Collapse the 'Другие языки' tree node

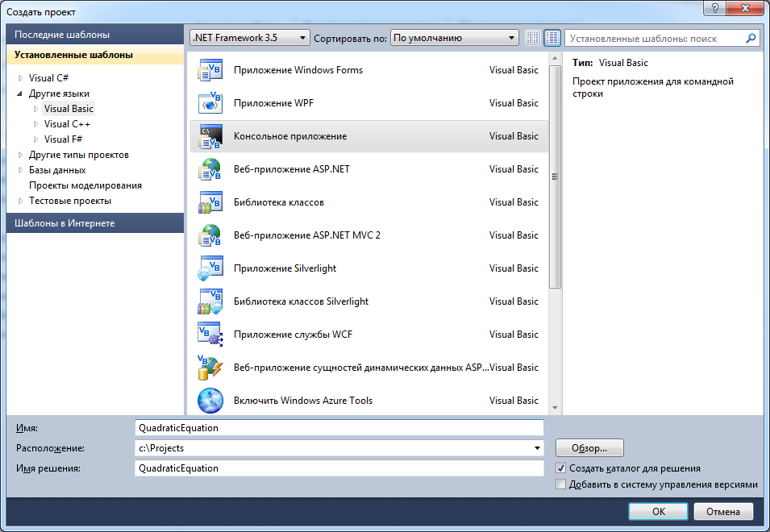click(x=20, y=94)
